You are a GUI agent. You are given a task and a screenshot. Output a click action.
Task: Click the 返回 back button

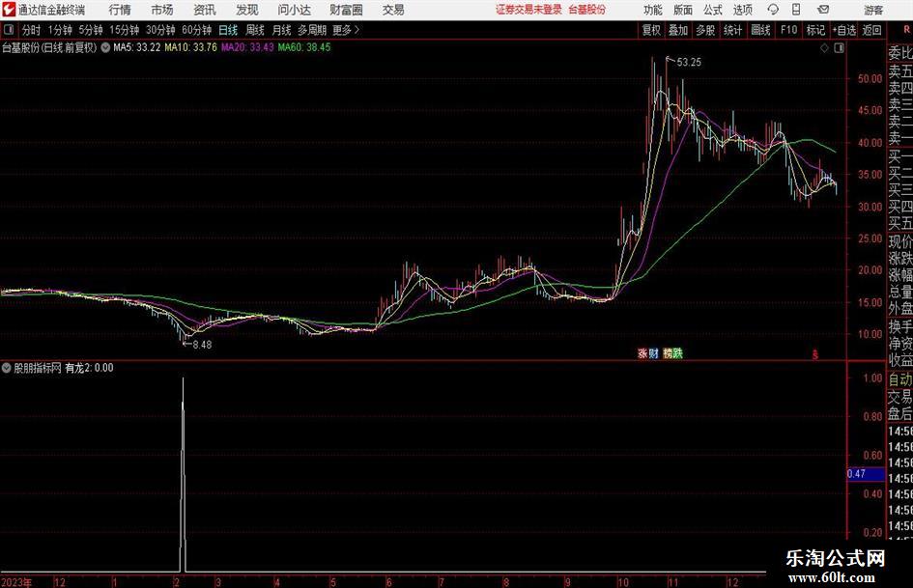872,30
